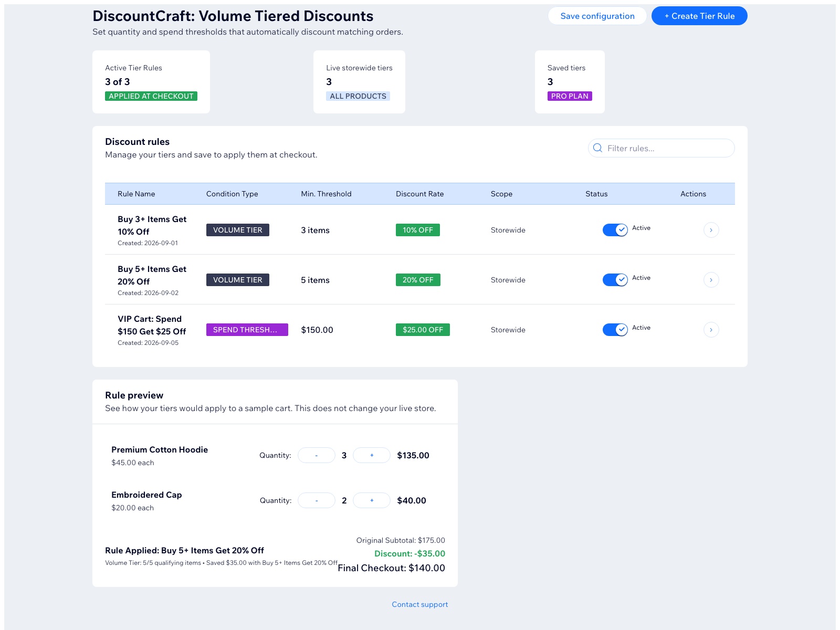Sort by the Min. Threshold column header
Screen dimensions: 840x630
pyautogui.click(x=326, y=194)
